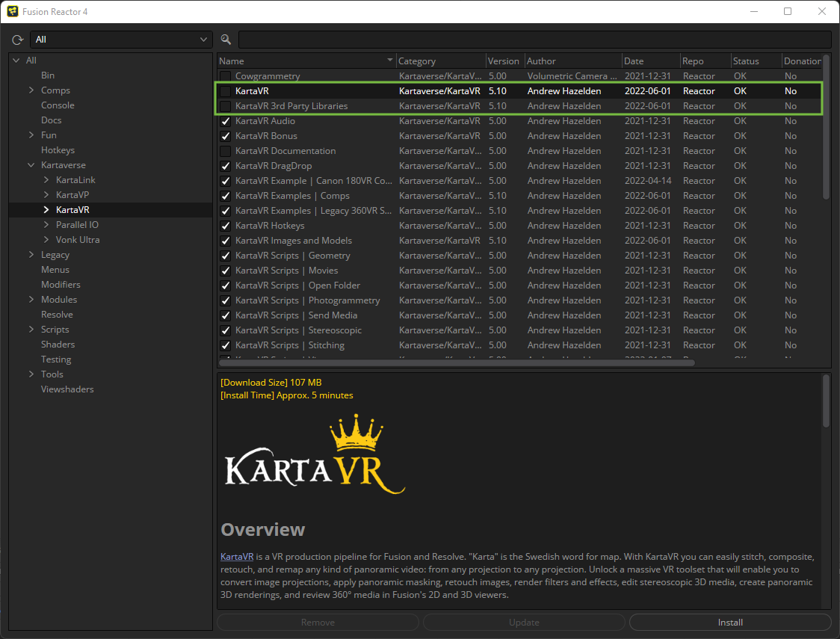Click the description pane vertical scrollbar
The image size is (840, 639).
(826, 401)
